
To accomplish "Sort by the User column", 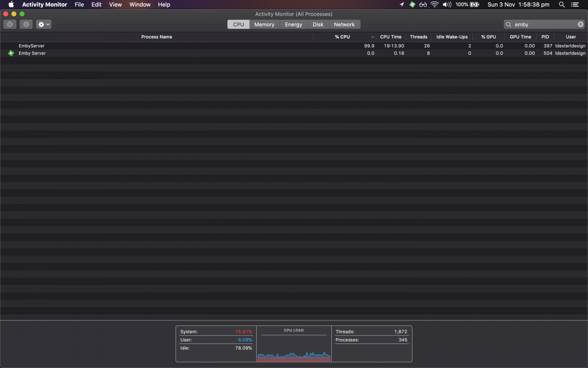I will click(571, 37).
